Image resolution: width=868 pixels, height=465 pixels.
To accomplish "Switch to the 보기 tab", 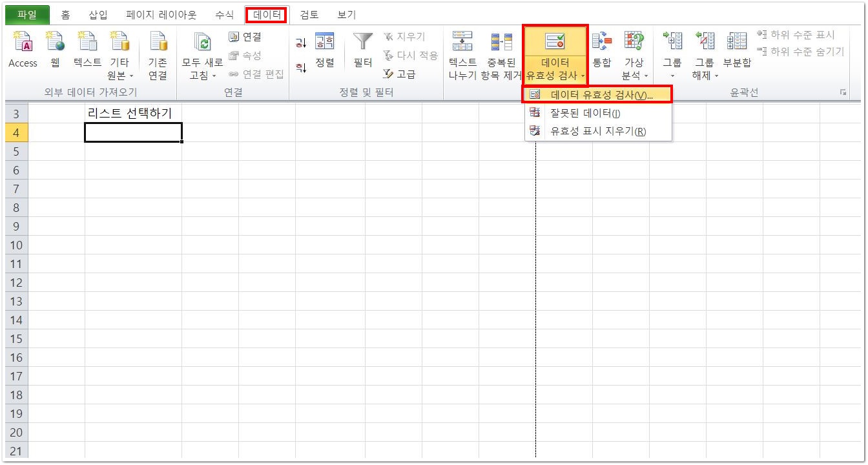I will click(346, 15).
